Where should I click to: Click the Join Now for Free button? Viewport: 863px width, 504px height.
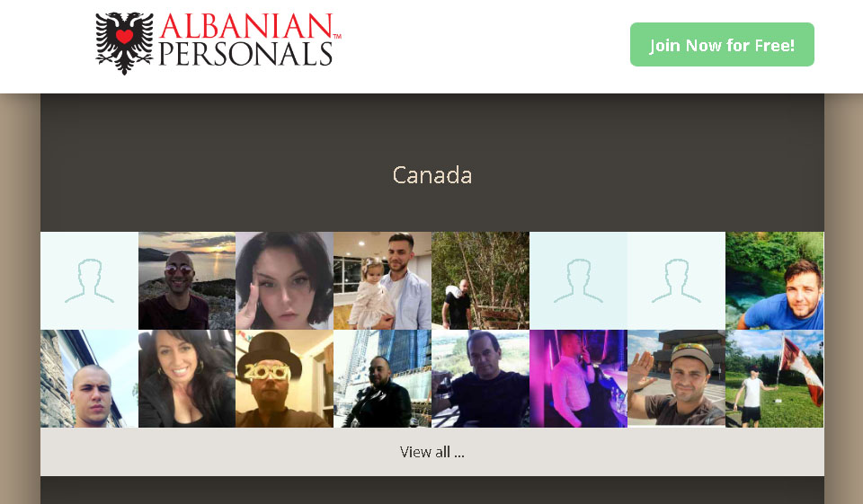point(722,45)
